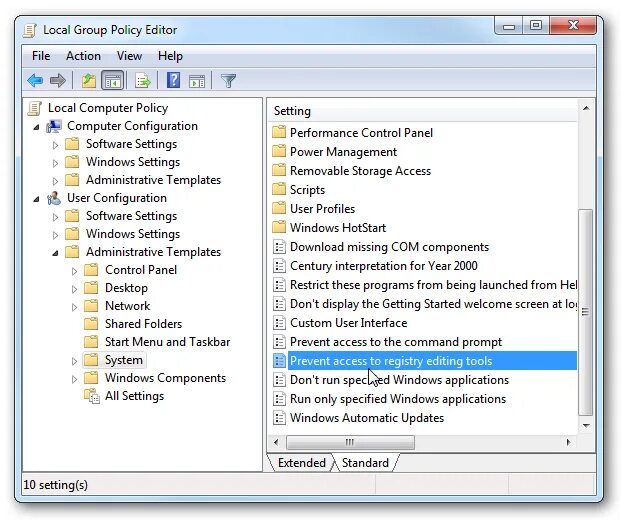Switch to the Standard tab

click(365, 463)
